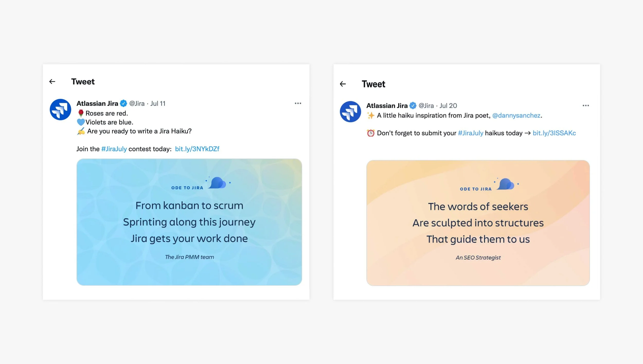Open the bit.ly/3NYkDZf contest link
The image size is (643, 364).
pyautogui.click(x=197, y=149)
